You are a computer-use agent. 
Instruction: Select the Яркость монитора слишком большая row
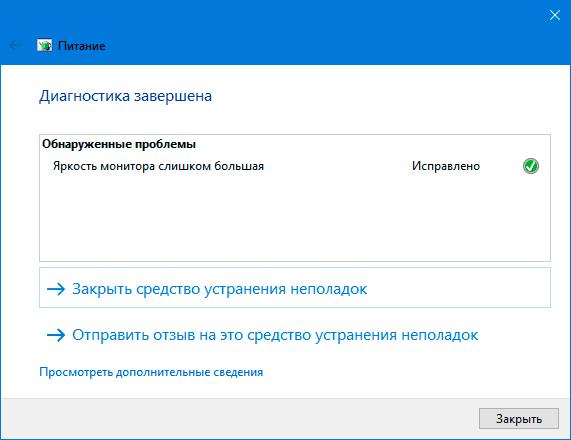pyautogui.click(x=295, y=166)
